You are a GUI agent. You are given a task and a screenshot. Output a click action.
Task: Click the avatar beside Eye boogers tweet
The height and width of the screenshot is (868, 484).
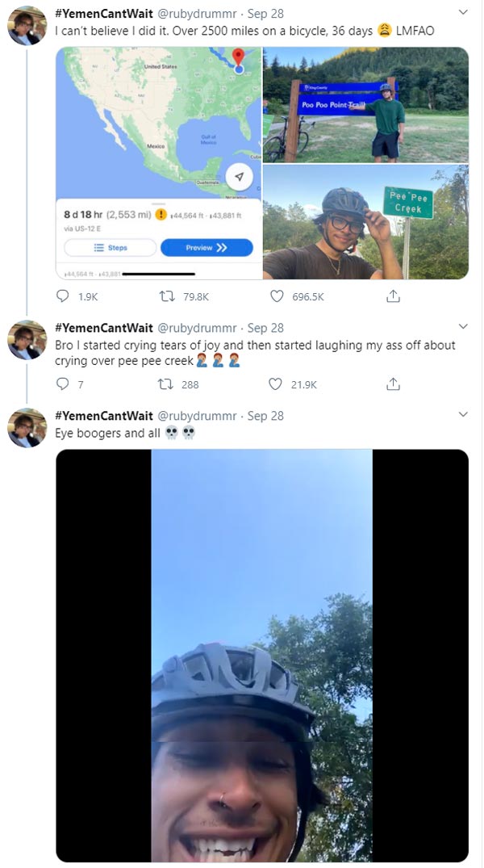click(27, 428)
